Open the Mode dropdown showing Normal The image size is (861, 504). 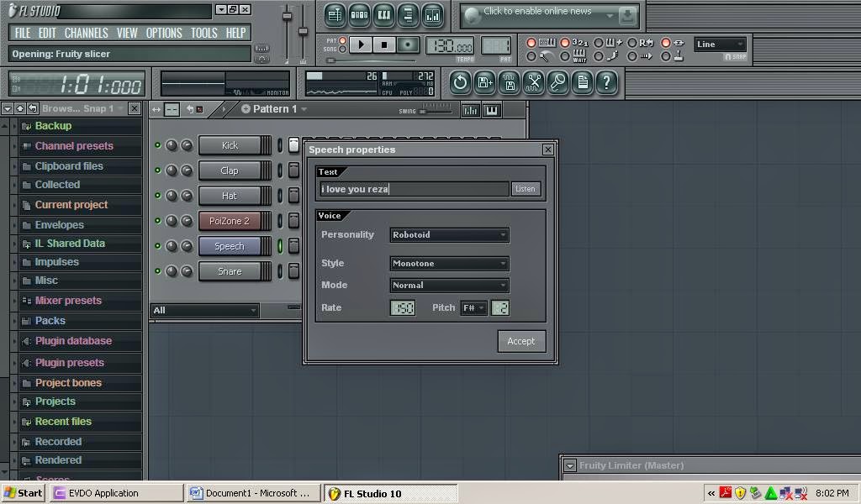(x=449, y=285)
